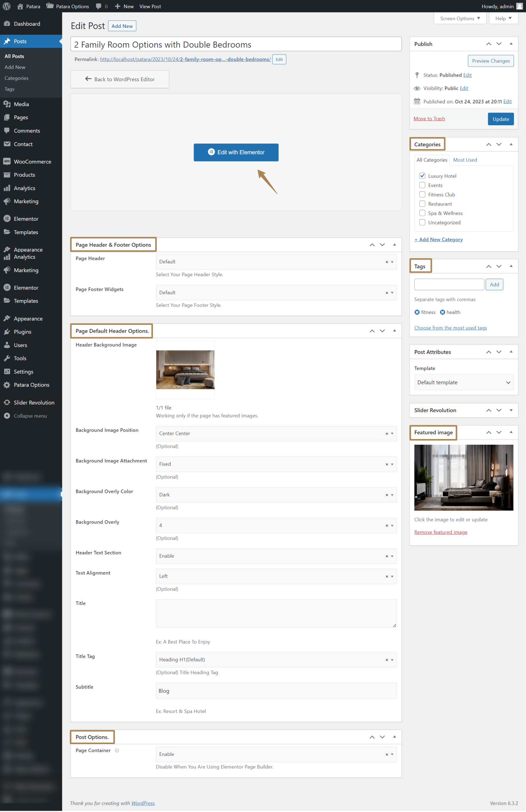Click the Contact envelope icon in sidebar
Screen dimensions: 526x812
coord(7,144)
